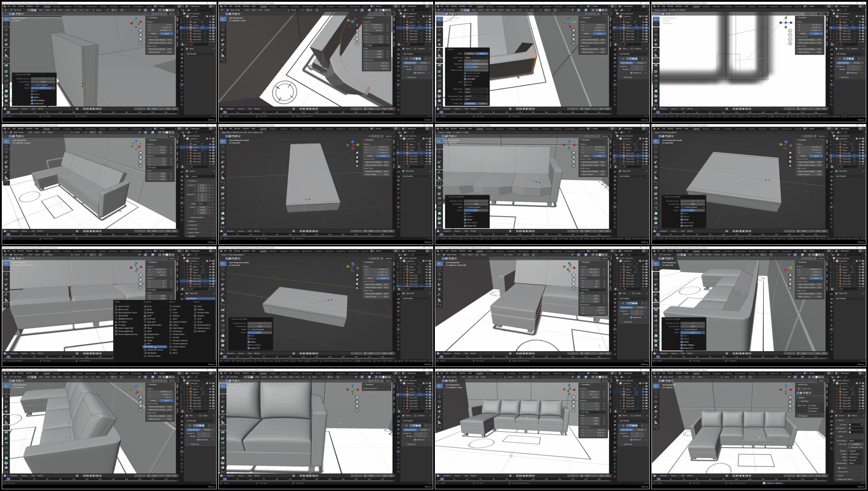Select the Rotate tool in the 'Deleted 1 object(s)' frame
Viewport: 868px width, 491px height.
[656, 402]
